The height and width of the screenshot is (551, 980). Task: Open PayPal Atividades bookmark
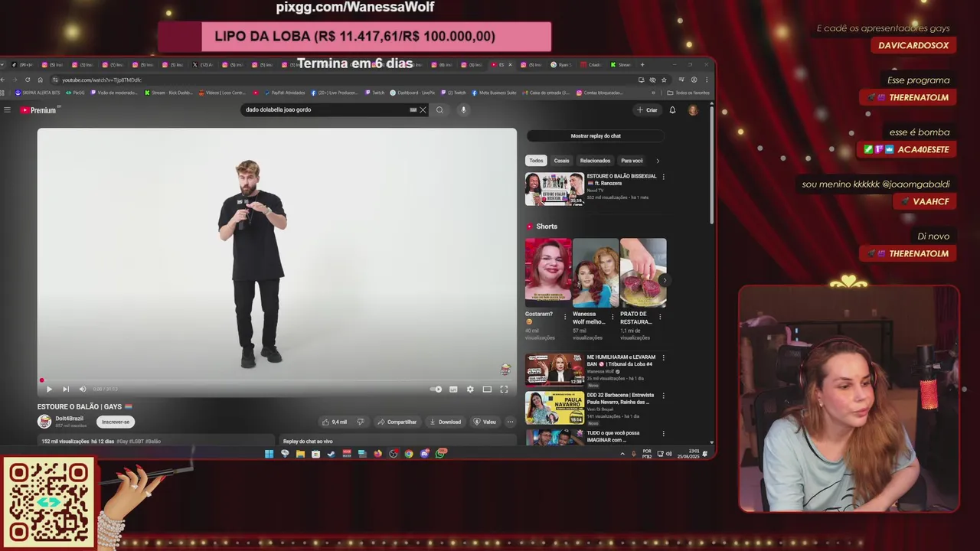(286, 93)
